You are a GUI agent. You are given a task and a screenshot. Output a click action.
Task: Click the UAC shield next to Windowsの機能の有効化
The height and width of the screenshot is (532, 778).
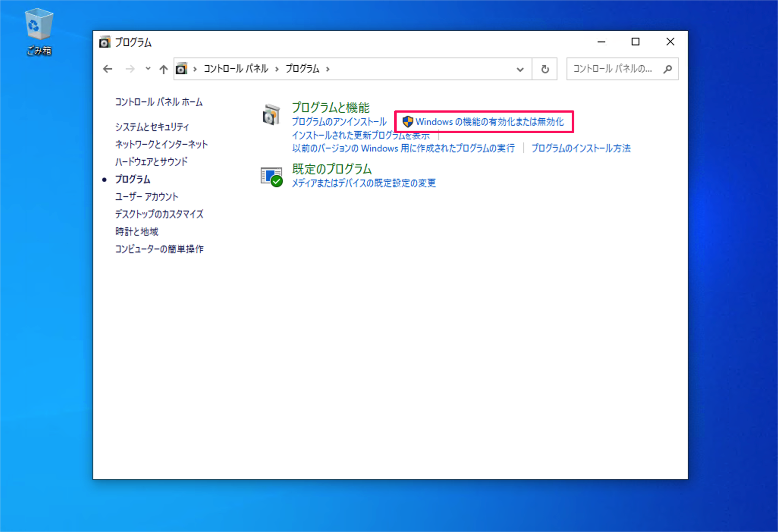(x=408, y=122)
